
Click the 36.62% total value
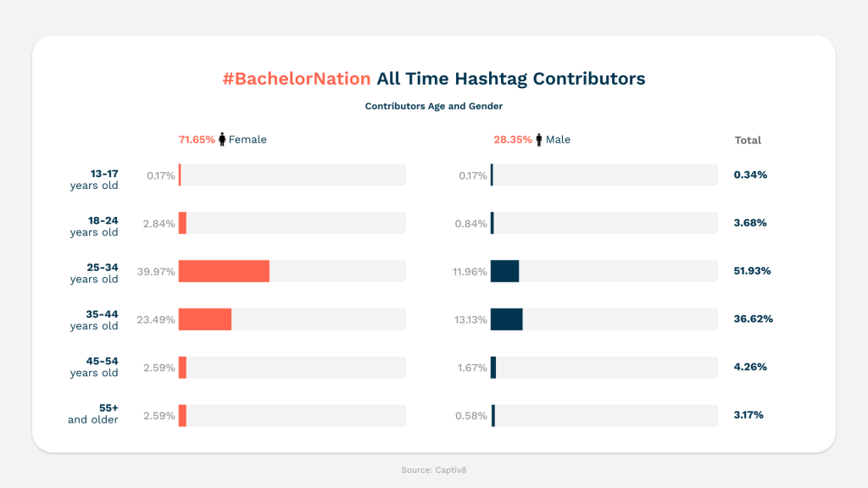[x=754, y=319]
